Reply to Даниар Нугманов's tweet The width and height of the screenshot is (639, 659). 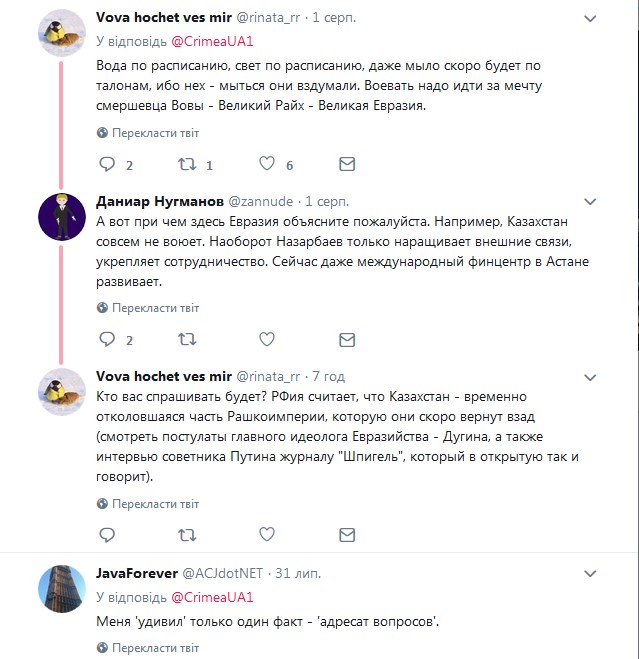pyautogui.click(x=108, y=340)
